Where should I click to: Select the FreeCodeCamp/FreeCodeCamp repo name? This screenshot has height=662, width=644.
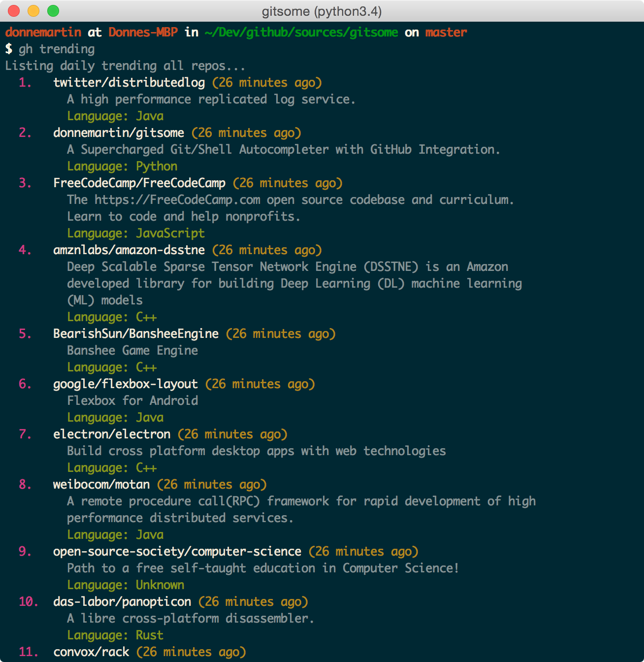[139, 183]
